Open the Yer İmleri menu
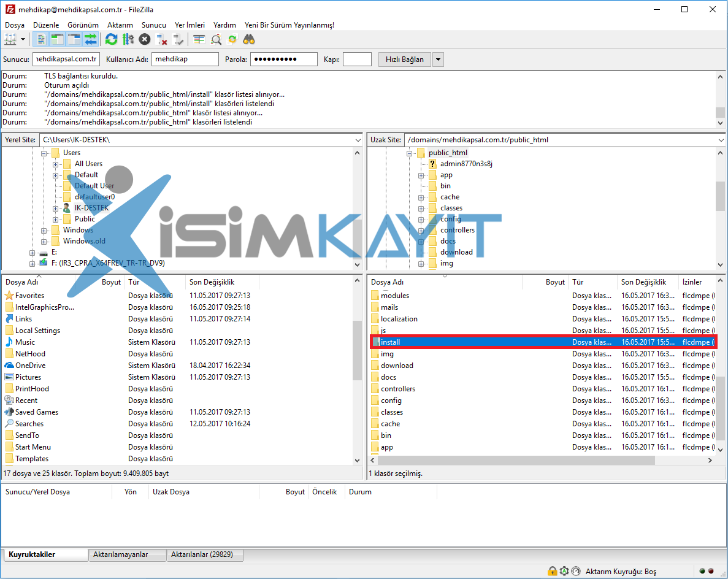Viewport: 728px width, 579px height. tap(190, 25)
